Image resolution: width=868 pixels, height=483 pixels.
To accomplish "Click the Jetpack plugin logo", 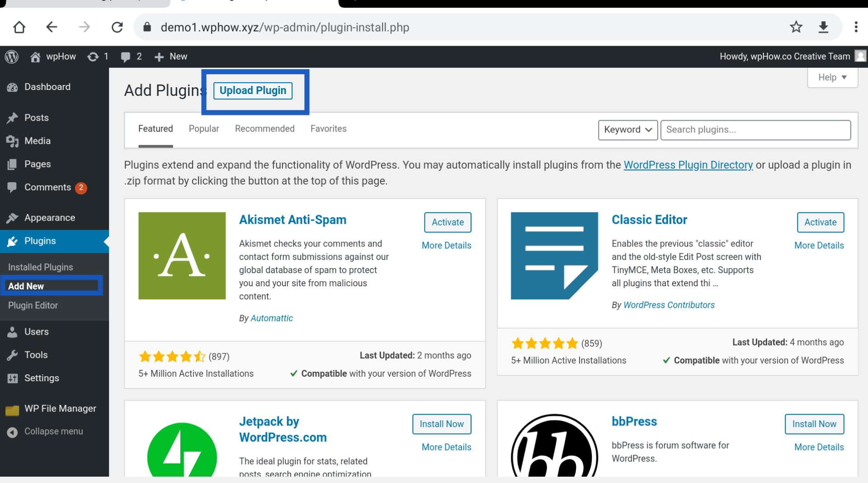I will (x=182, y=450).
